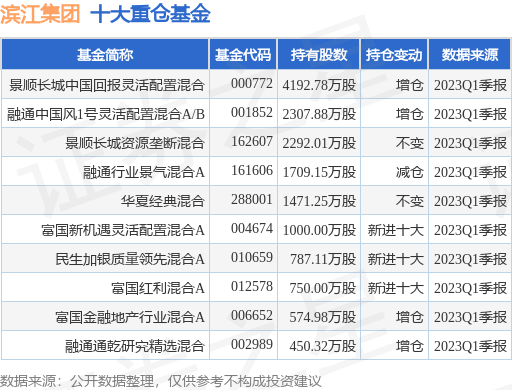Screen dimensions: 512x390
Task: Click the 数据来源 column header
Action: [x=470, y=55]
